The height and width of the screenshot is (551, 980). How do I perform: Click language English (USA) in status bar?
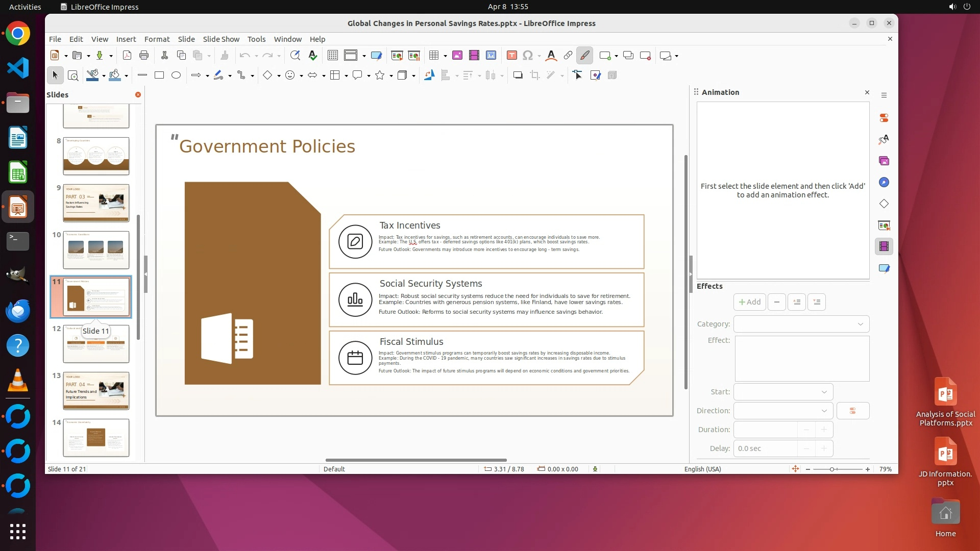pyautogui.click(x=702, y=469)
